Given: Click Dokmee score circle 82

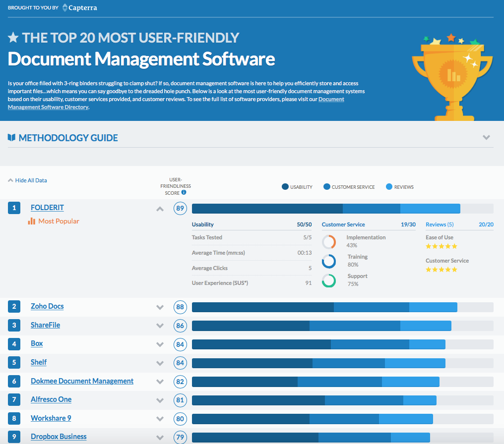Looking at the screenshot, I should [x=180, y=382].
